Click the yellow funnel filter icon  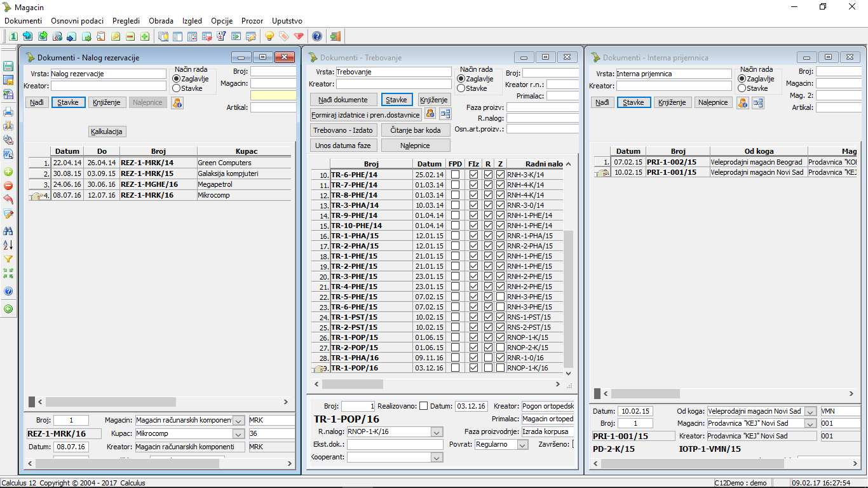8,259
